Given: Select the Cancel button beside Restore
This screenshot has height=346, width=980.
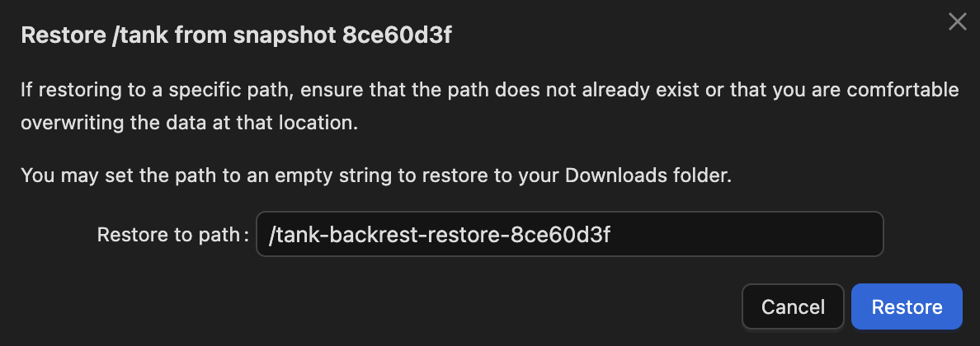Looking at the screenshot, I should point(793,306).
